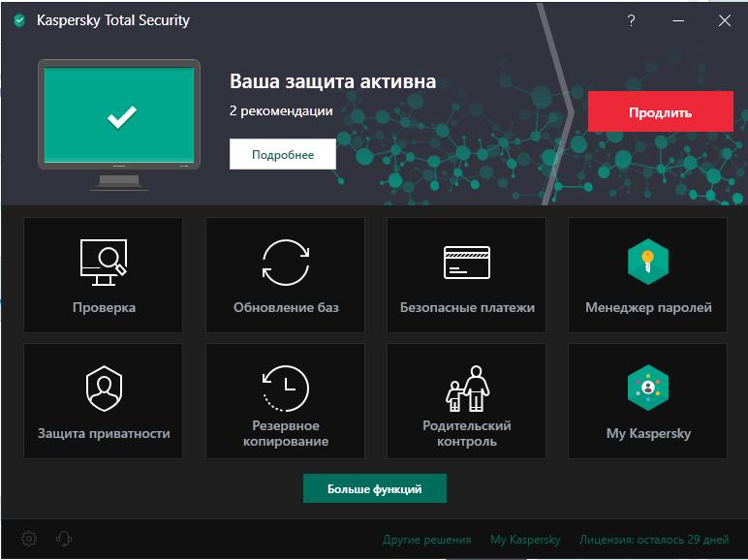Open the Защита приватности shield icon

click(104, 388)
